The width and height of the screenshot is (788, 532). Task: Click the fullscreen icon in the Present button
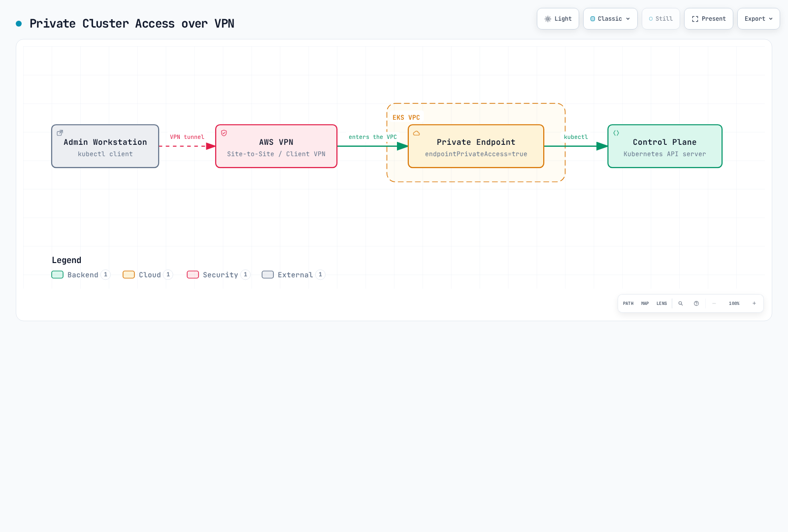[x=695, y=19]
